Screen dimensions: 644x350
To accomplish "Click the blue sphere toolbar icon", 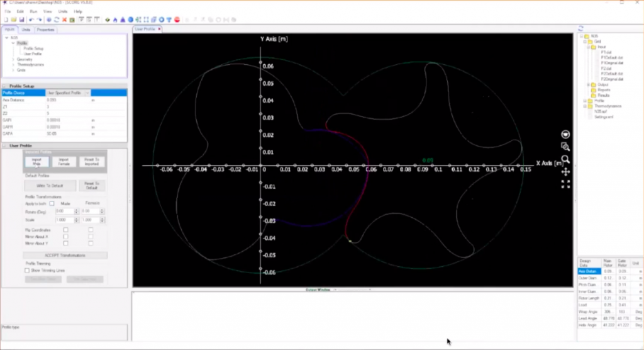I will 131,20.
